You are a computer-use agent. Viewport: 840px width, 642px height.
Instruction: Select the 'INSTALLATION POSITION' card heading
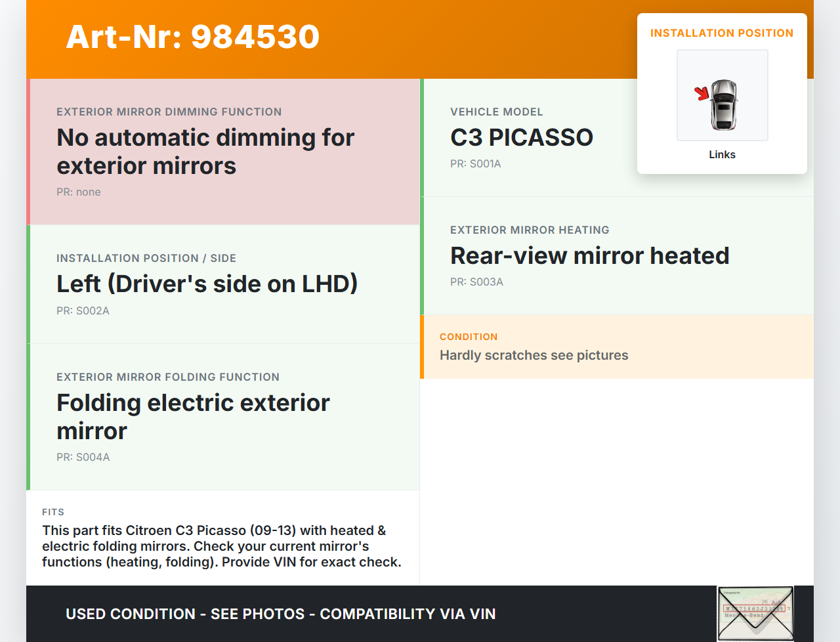pos(721,33)
